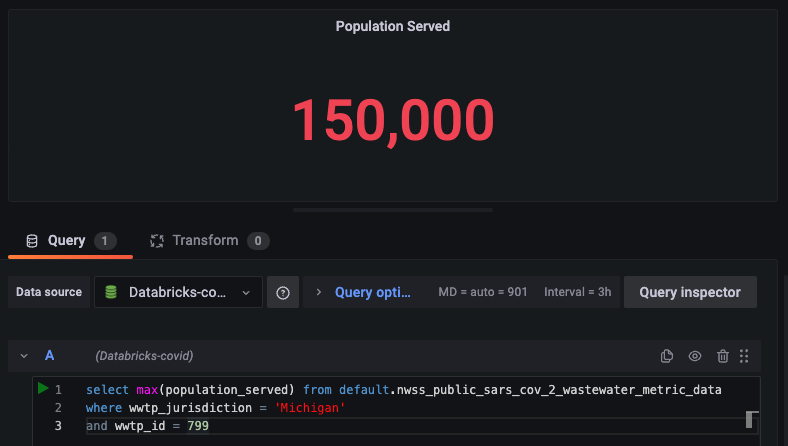Screen dimensions: 788x446
Task: Click the Population Served panel title
Action: (393, 26)
